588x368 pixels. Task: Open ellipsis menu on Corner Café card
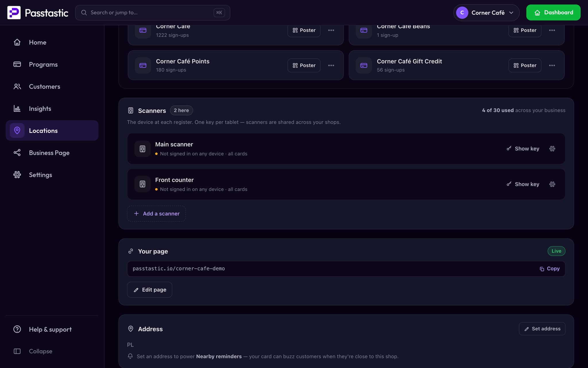point(331,30)
